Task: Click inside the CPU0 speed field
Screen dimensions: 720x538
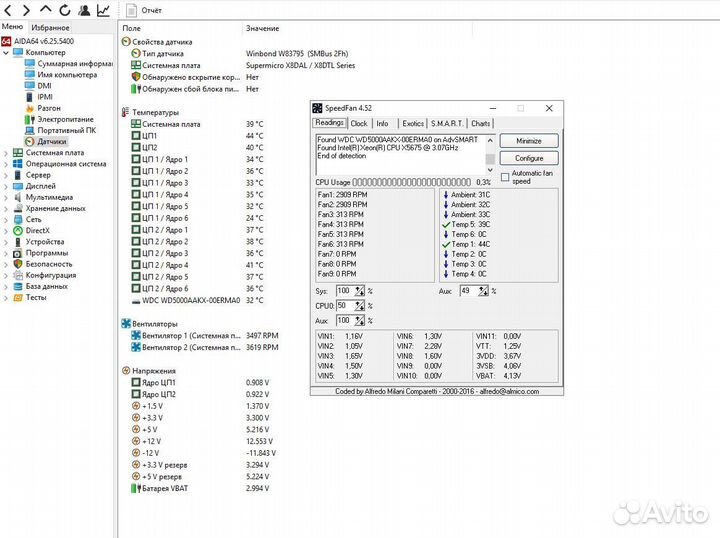Action: pyautogui.click(x=345, y=306)
